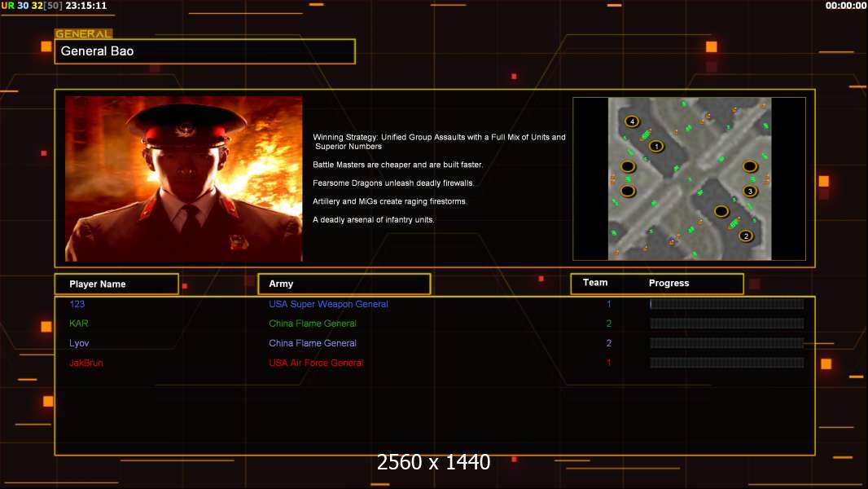Click USA Air Force General army entry

tap(316, 363)
